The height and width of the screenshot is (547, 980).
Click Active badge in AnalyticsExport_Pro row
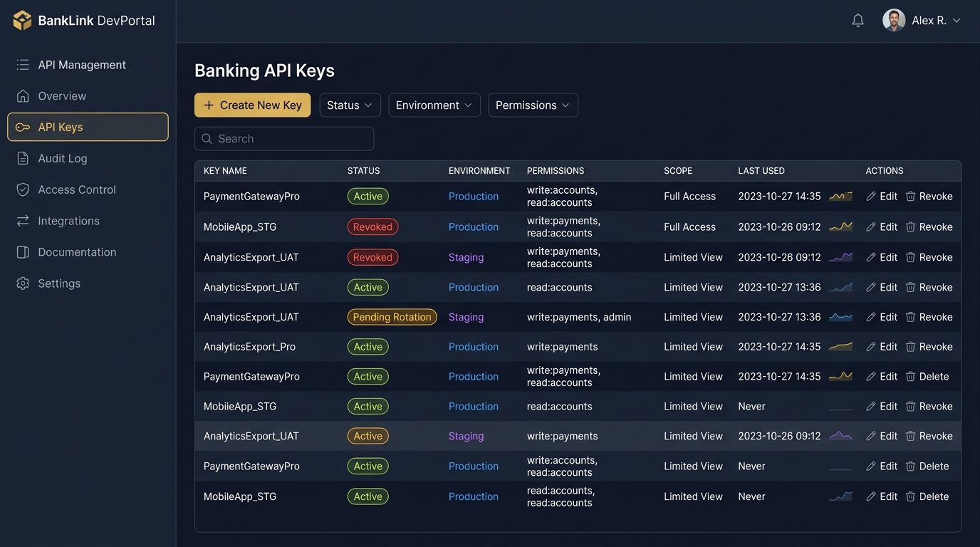(367, 347)
